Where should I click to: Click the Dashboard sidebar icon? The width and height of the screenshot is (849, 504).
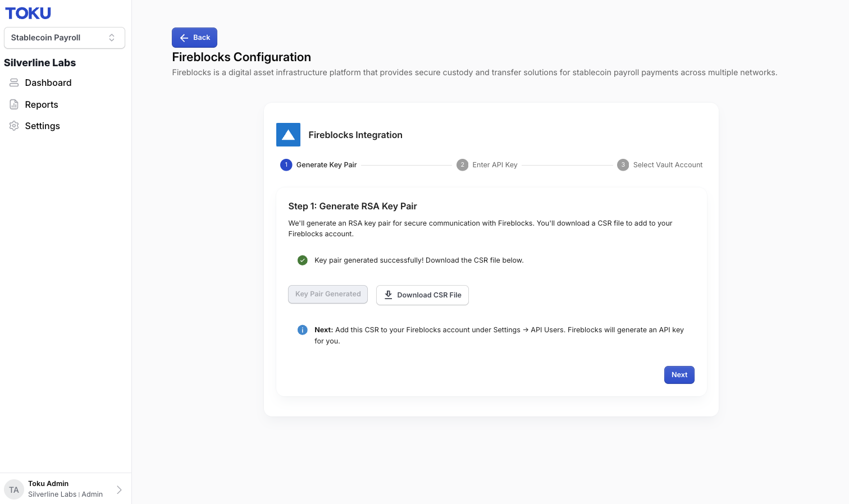point(14,83)
